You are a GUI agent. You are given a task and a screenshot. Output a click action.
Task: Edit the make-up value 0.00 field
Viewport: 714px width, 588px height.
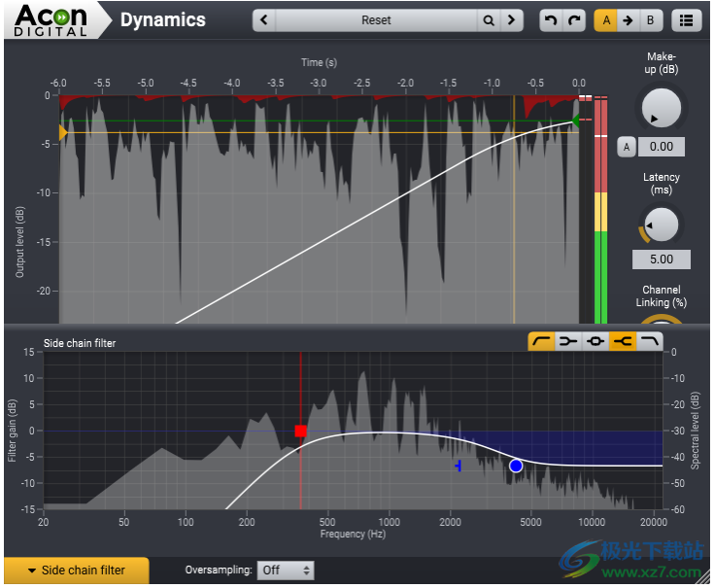point(662,147)
